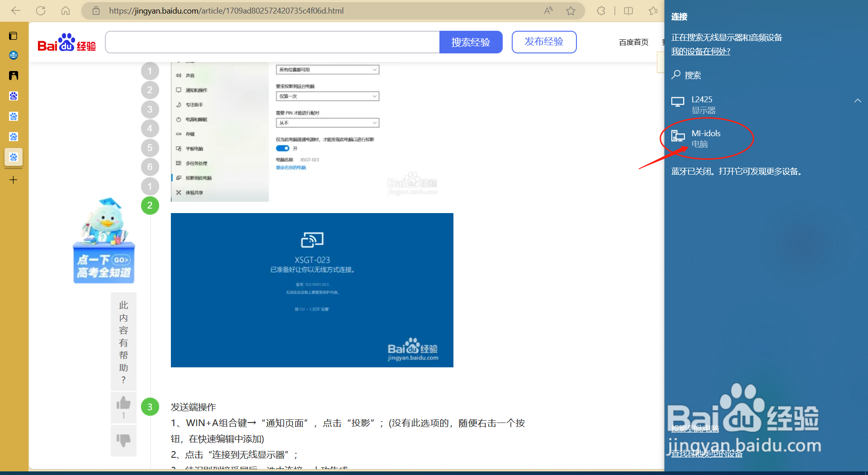The height and width of the screenshot is (475, 868).
Task: Click the MI-idols computer icon
Action: (x=678, y=136)
